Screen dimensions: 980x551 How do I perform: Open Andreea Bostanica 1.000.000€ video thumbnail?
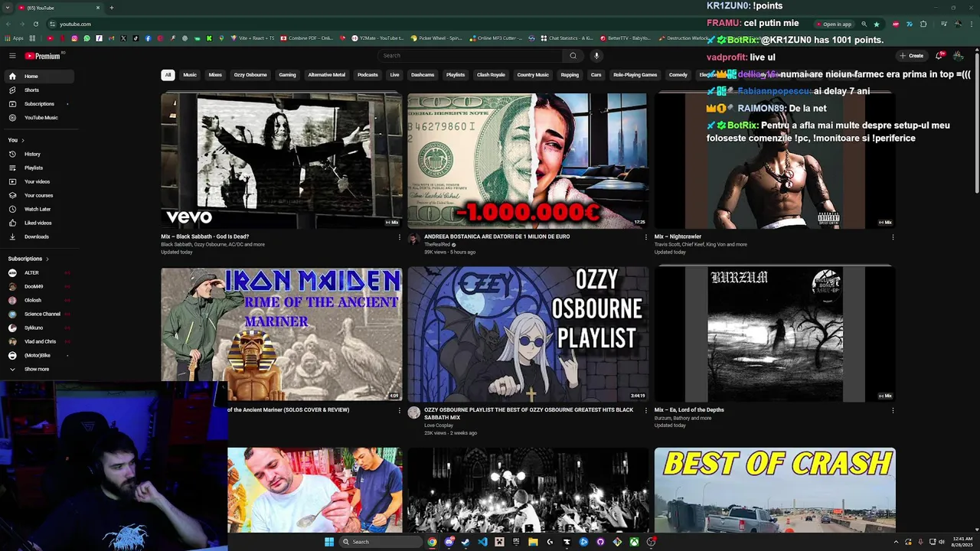coord(528,160)
